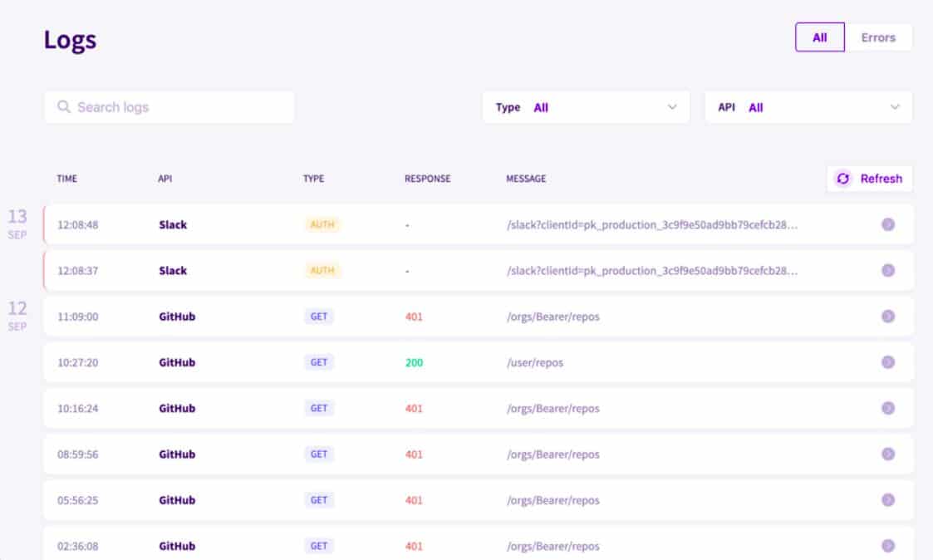Click the refresh circular arrows icon
The height and width of the screenshot is (560, 933).
click(x=842, y=179)
